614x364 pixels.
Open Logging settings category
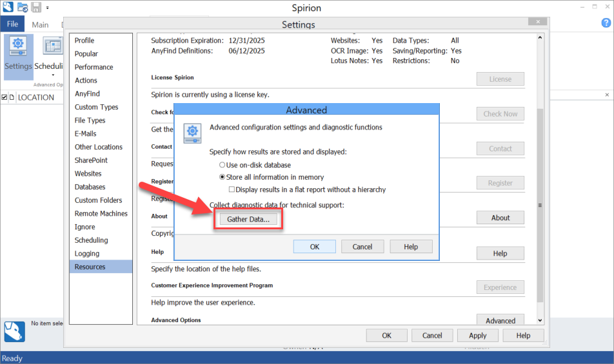tap(101, 253)
